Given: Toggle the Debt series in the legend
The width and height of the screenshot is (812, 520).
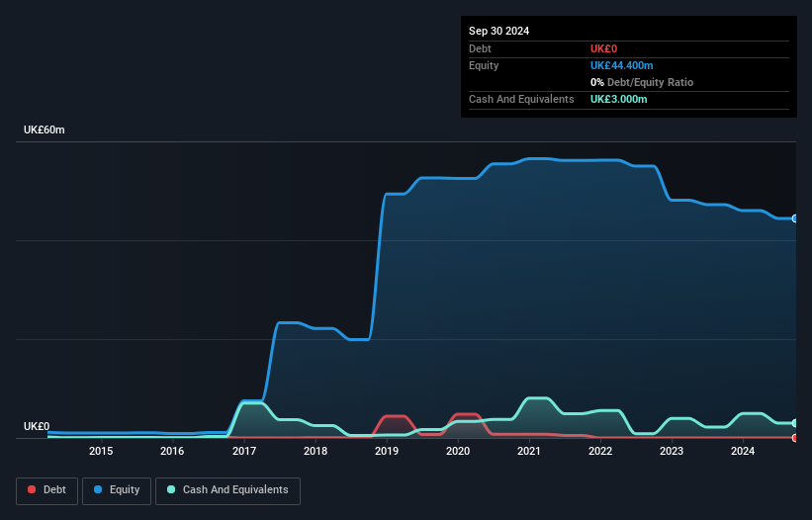Looking at the screenshot, I should coord(47,490).
